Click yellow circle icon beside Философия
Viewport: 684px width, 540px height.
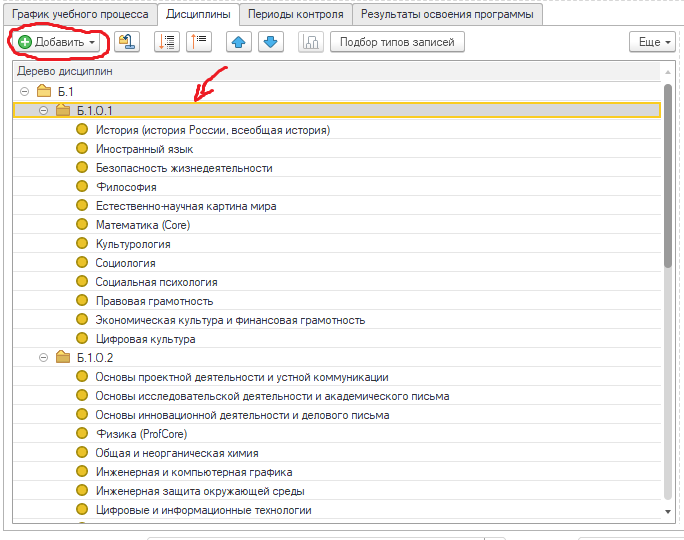[x=82, y=186]
